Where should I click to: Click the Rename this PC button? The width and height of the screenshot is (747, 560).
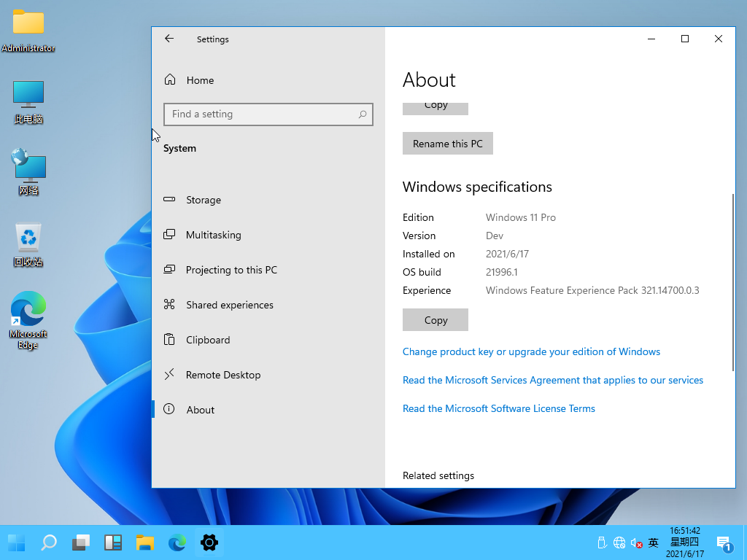[x=448, y=144]
